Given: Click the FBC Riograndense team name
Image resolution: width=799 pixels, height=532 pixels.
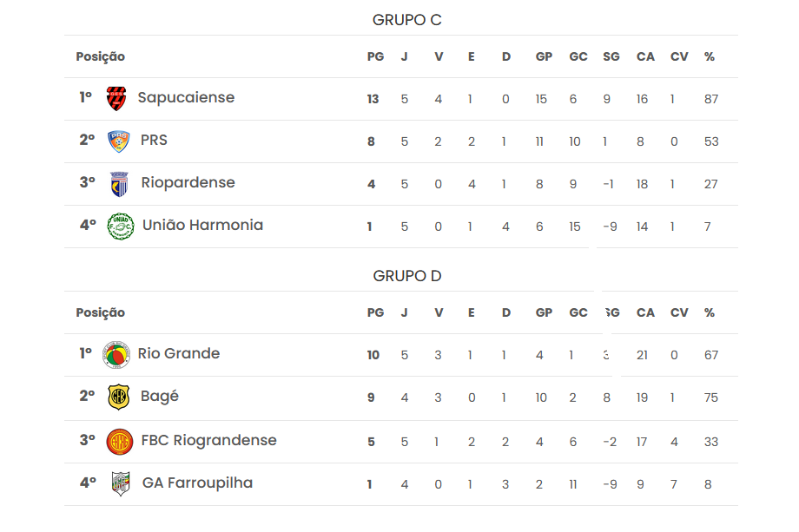Looking at the screenshot, I should tap(208, 441).
